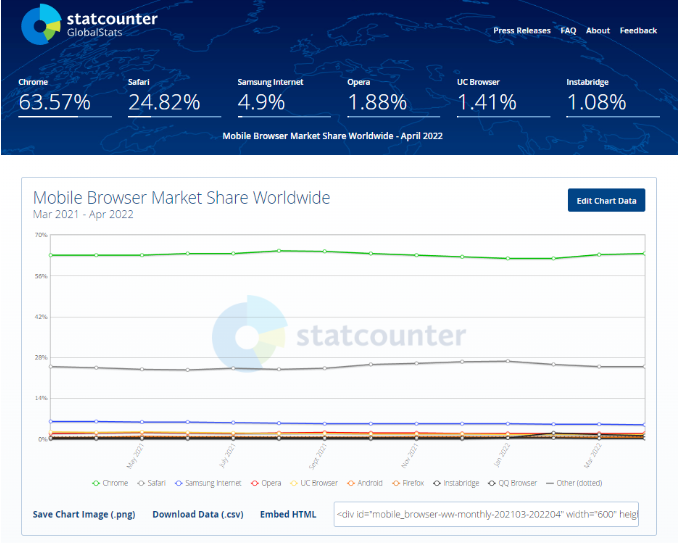Click Save Chart Image (.png) link

point(84,515)
